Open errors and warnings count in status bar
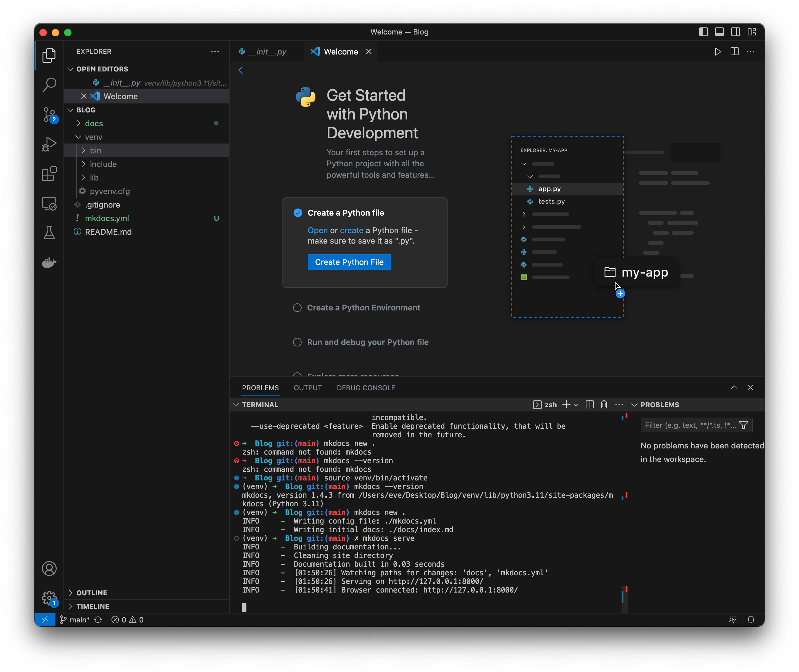Viewport: 799px width, 672px height. click(127, 620)
